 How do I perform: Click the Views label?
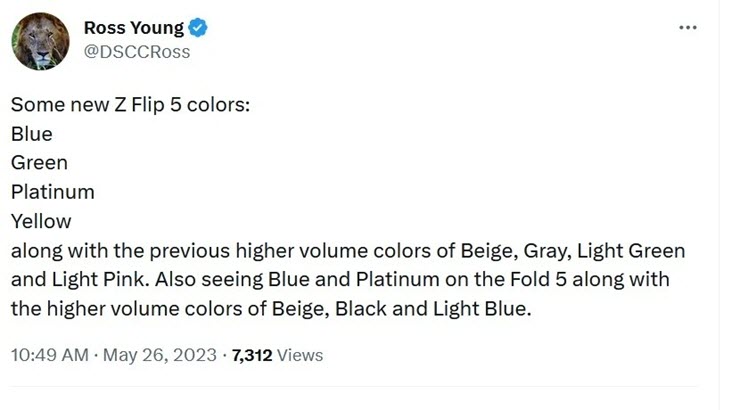300,355
